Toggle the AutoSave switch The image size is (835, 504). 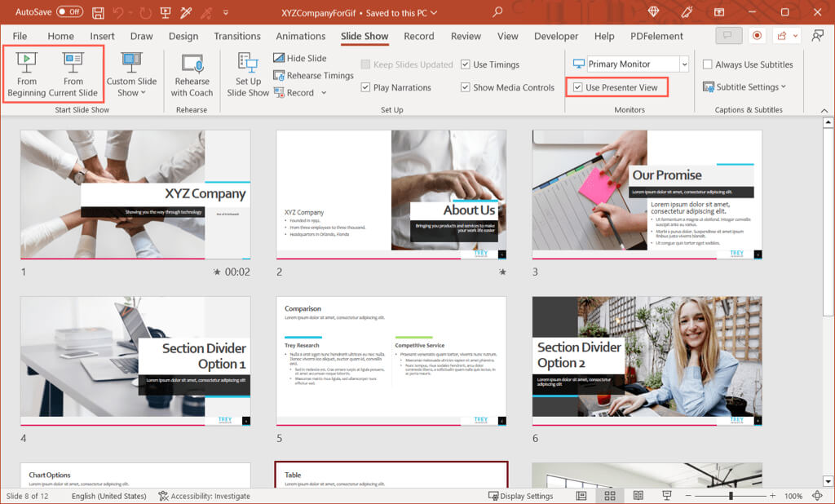[x=68, y=12]
